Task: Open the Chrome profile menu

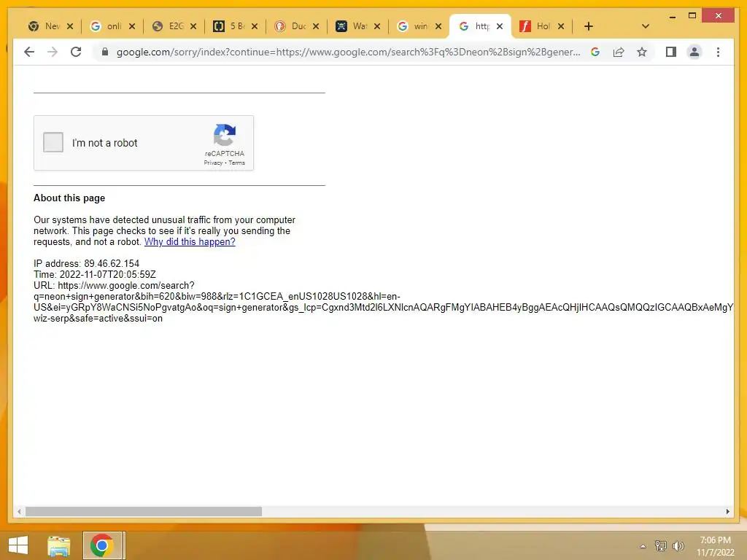Action: [694, 52]
